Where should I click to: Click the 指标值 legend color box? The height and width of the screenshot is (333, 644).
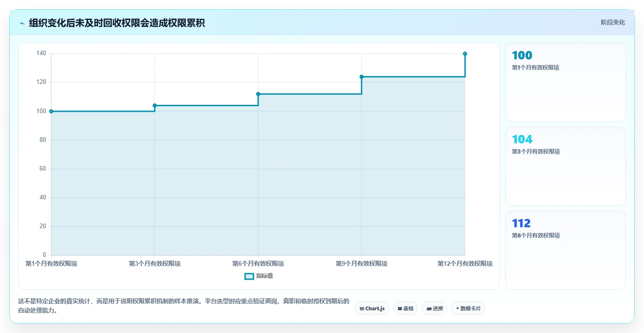[x=249, y=276]
